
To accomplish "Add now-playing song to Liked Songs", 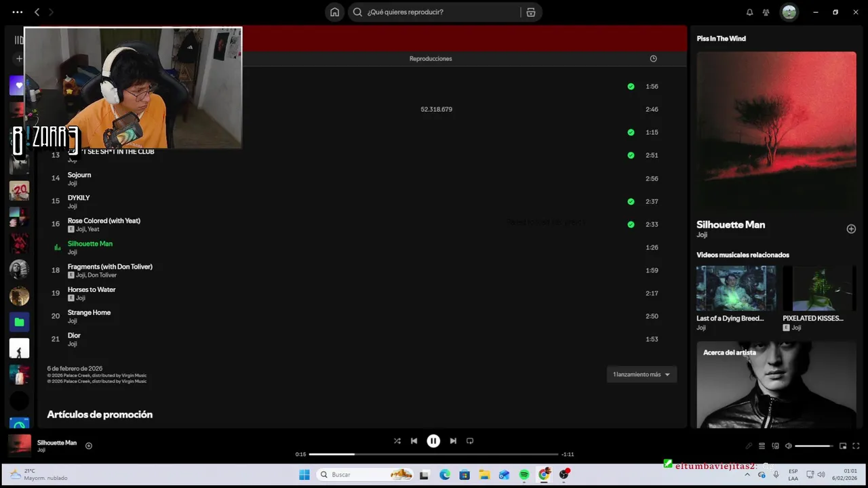I will [89, 446].
